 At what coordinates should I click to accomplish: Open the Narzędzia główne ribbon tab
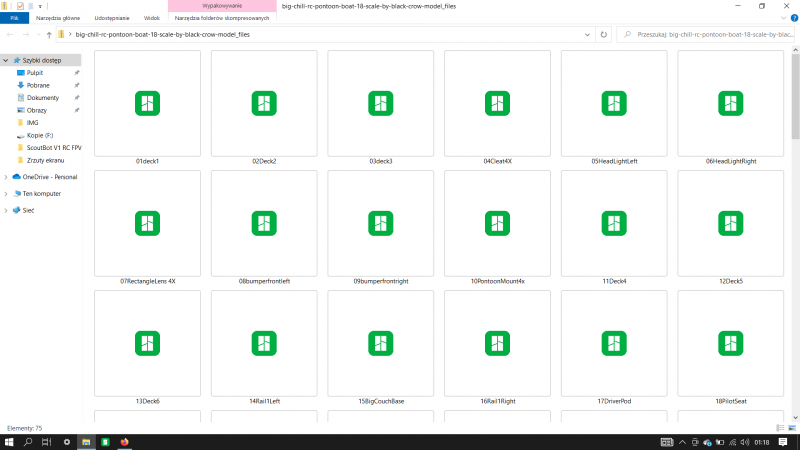[58, 18]
